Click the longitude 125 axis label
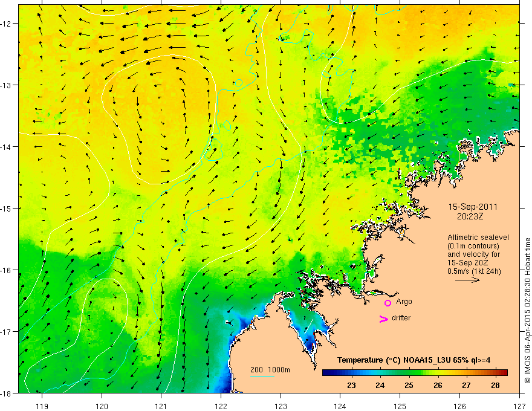Viewport: 532px width, 411px height. coord(400,406)
